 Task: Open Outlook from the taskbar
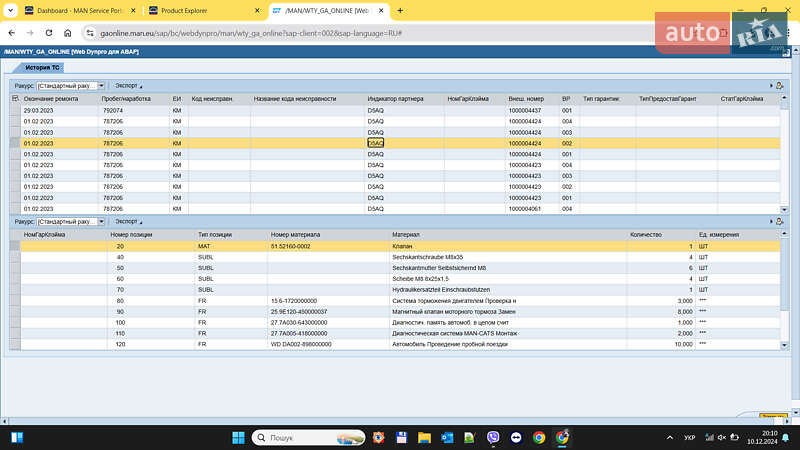(x=447, y=438)
